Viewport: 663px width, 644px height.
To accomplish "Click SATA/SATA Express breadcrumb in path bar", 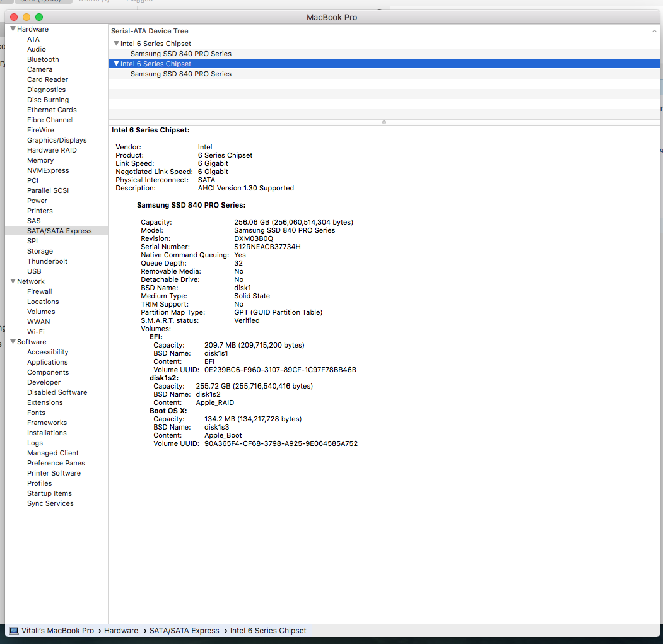I will (x=184, y=631).
